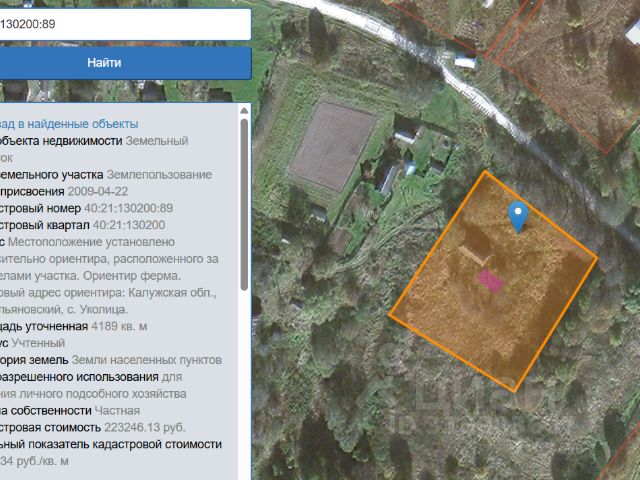Click the cadastral value 223246.13 руб.

(145, 427)
